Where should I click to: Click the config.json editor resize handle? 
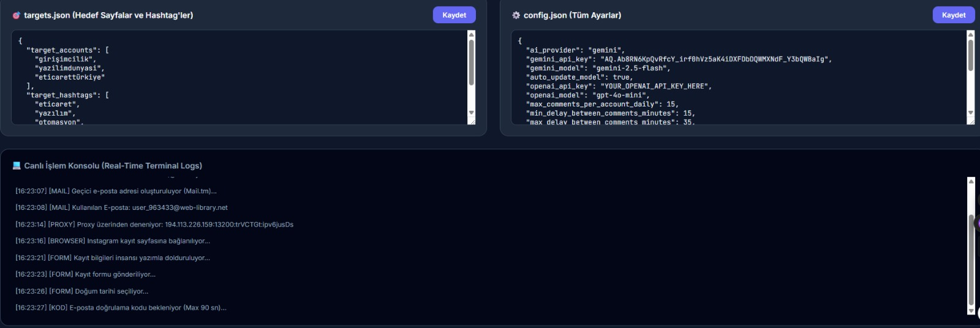point(971,121)
